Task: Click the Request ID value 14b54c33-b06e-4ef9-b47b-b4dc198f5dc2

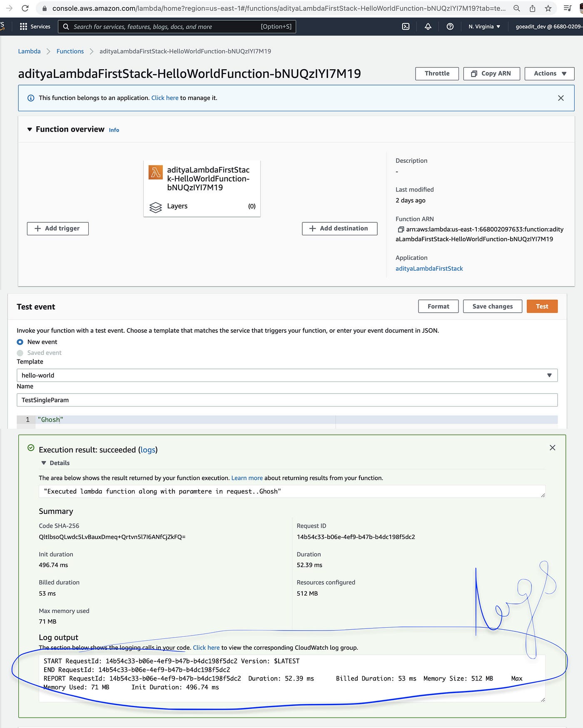Action: [356, 537]
